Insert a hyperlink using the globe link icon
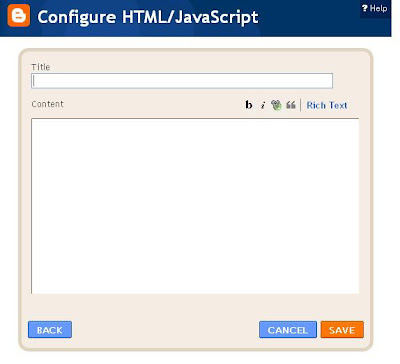The image size is (400, 364). tap(276, 105)
